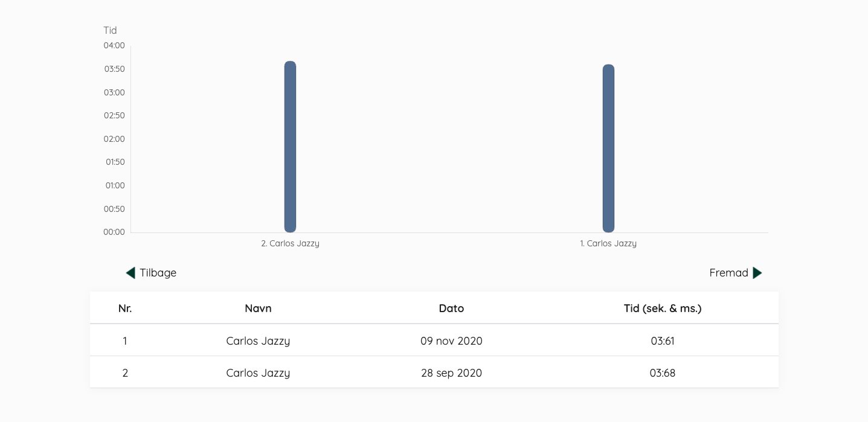Image resolution: width=868 pixels, height=422 pixels.
Task: Click the date 28 sep 2020
Action: [451, 373]
